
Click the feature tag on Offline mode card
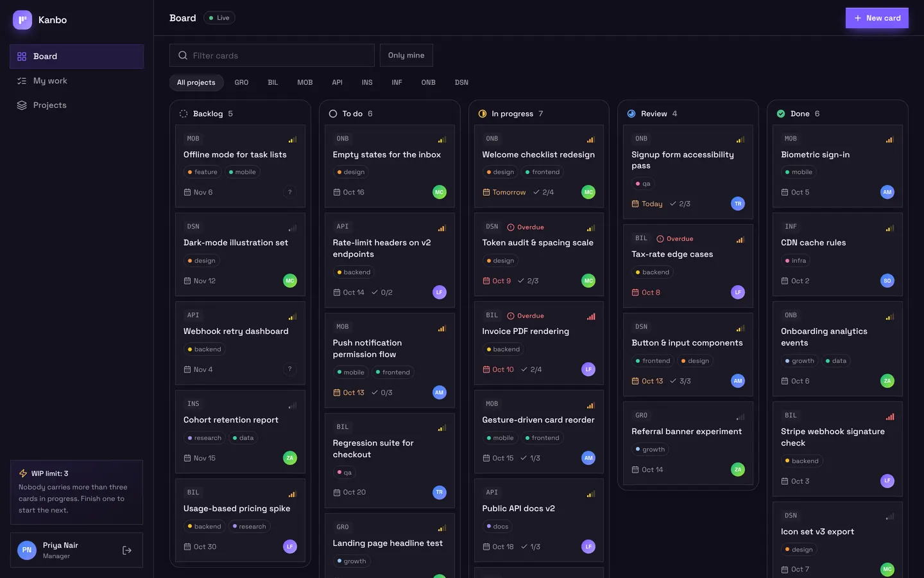[x=203, y=172]
